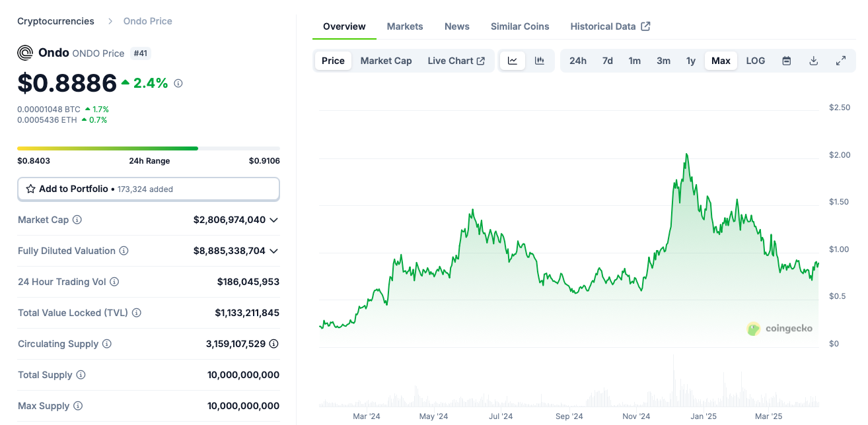Click info icon next to 3,159,107,529 value

[274, 344]
